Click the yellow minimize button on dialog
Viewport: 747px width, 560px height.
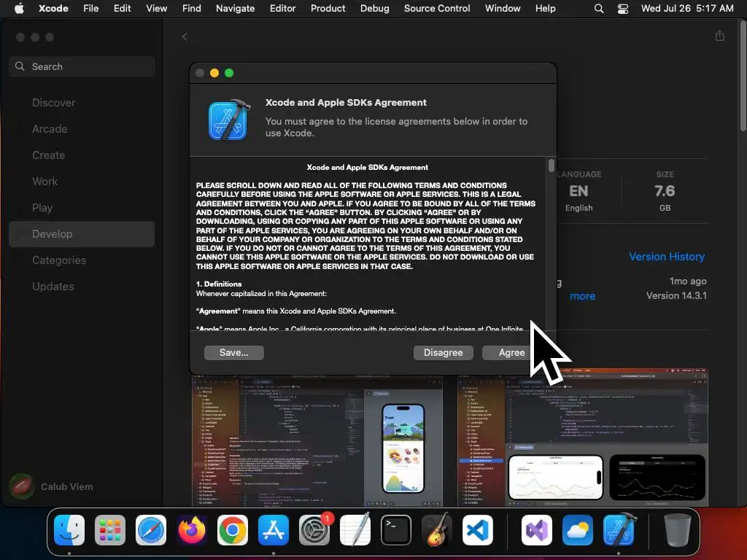tap(214, 73)
